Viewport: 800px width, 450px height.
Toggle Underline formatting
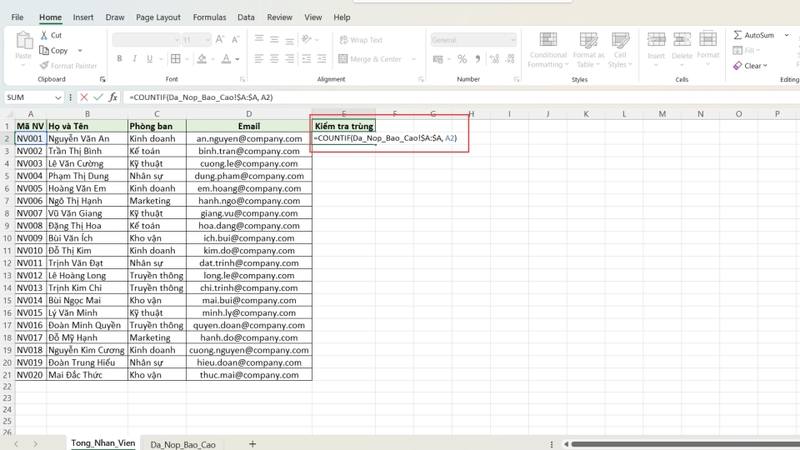(x=149, y=59)
